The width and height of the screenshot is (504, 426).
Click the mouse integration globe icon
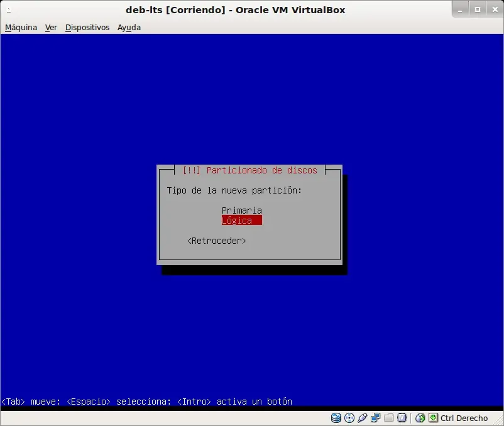[420, 418]
